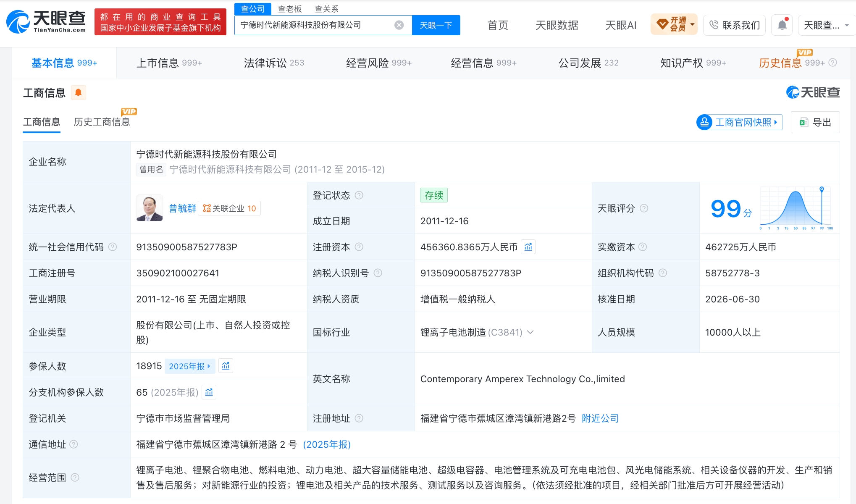856x504 pixels.
Task: Click help icon beside 历史信息 tab
Action: (x=833, y=63)
